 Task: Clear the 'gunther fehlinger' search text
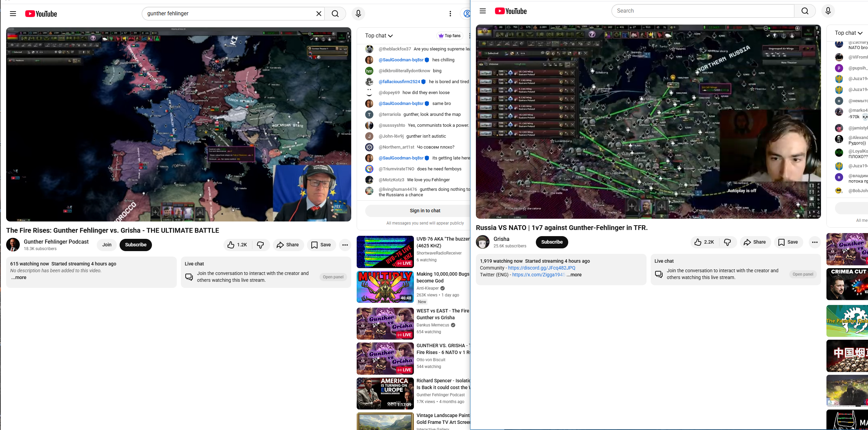[319, 14]
